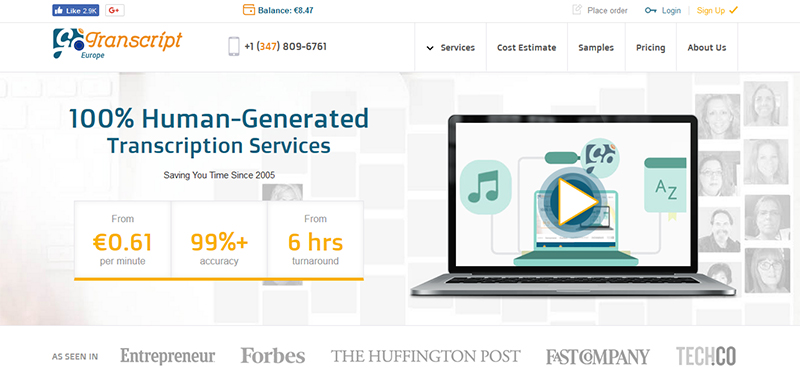Click the key icon beside Login

tap(651, 10)
